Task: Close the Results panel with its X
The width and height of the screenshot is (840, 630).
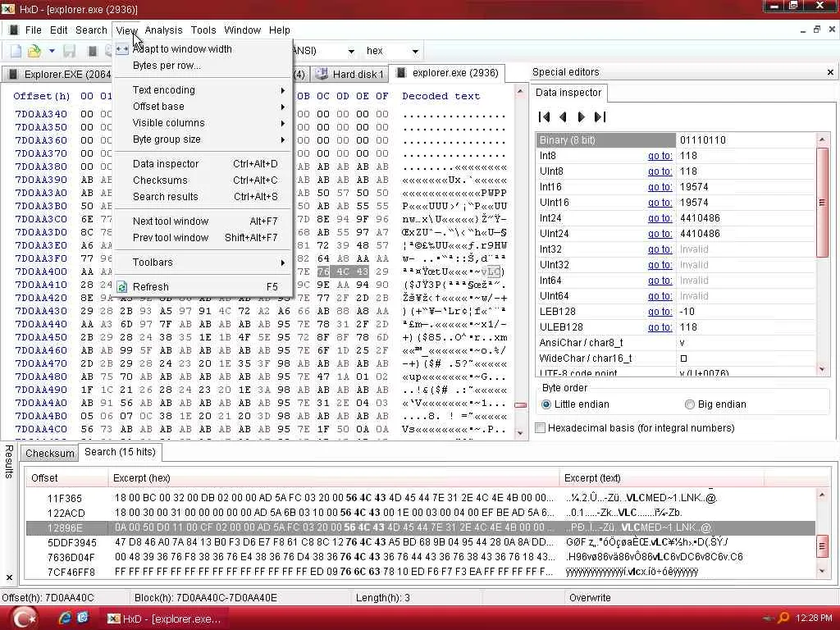Action: pos(9,577)
